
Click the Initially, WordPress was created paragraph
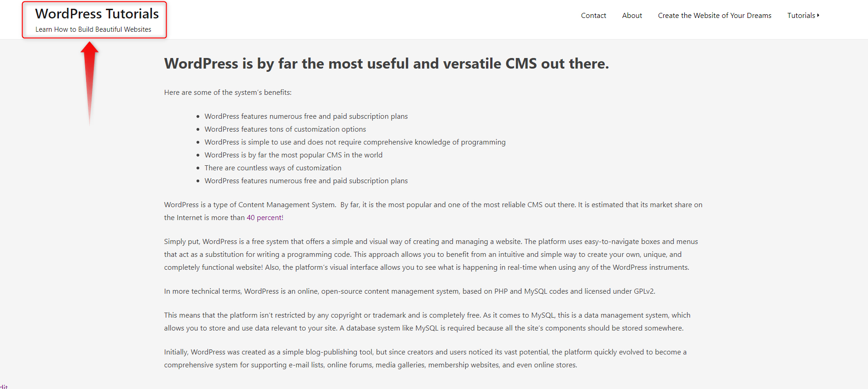(x=425, y=359)
